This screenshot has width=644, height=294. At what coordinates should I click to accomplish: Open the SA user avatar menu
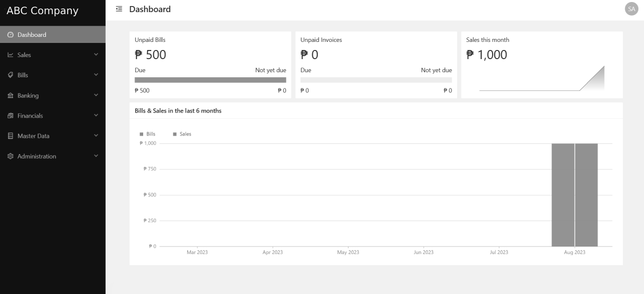(x=631, y=9)
